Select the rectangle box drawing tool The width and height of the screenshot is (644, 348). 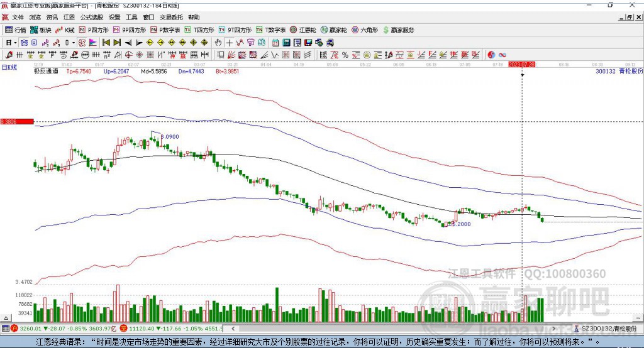point(221,55)
